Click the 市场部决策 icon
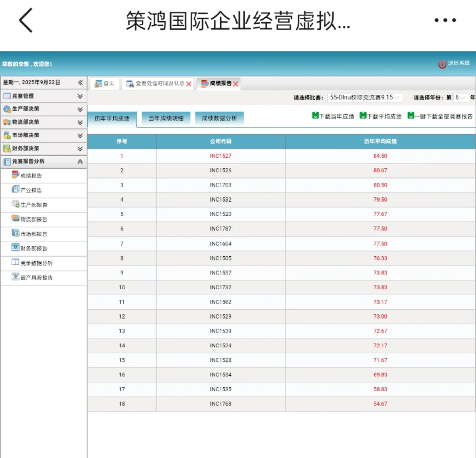The width and height of the screenshot is (476, 458). point(7,135)
